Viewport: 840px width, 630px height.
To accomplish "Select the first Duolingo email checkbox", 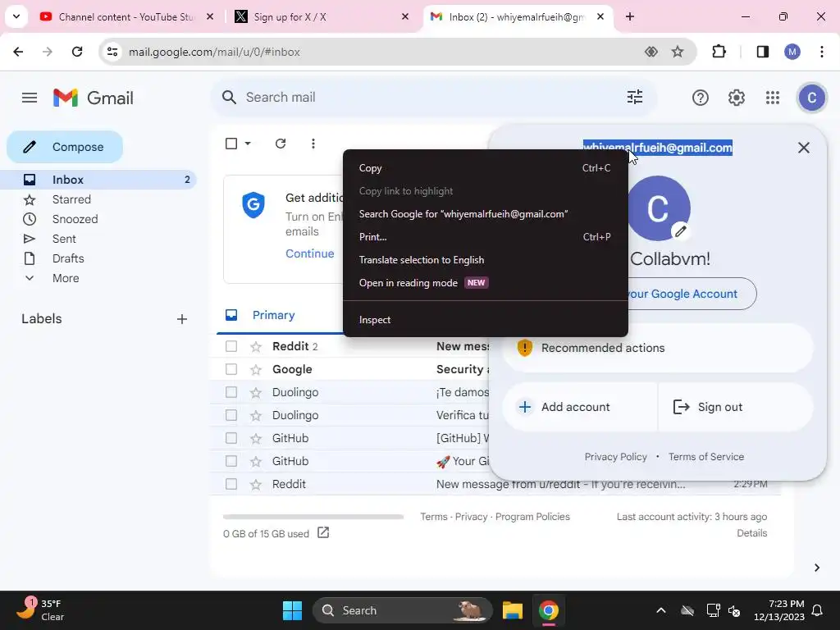I will pyautogui.click(x=231, y=393).
